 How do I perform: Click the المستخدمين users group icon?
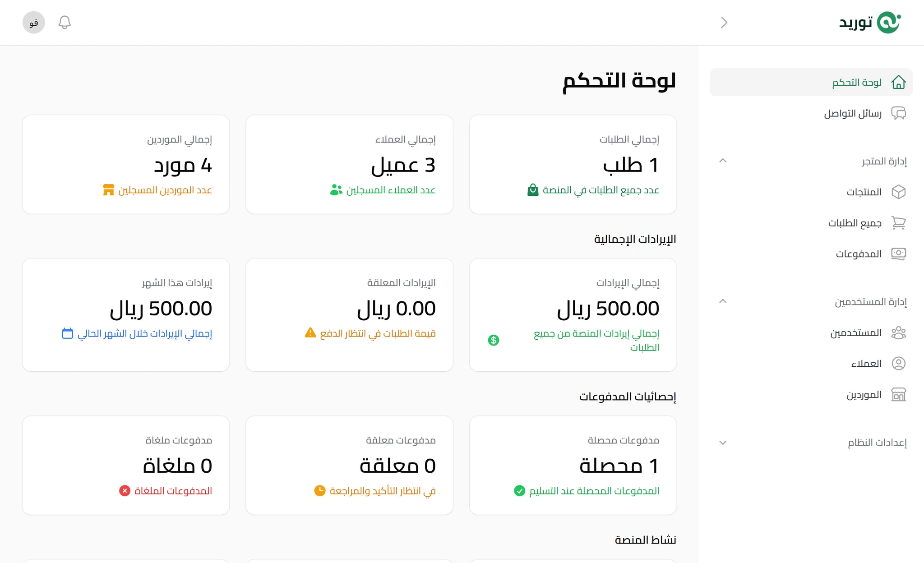coord(899,332)
